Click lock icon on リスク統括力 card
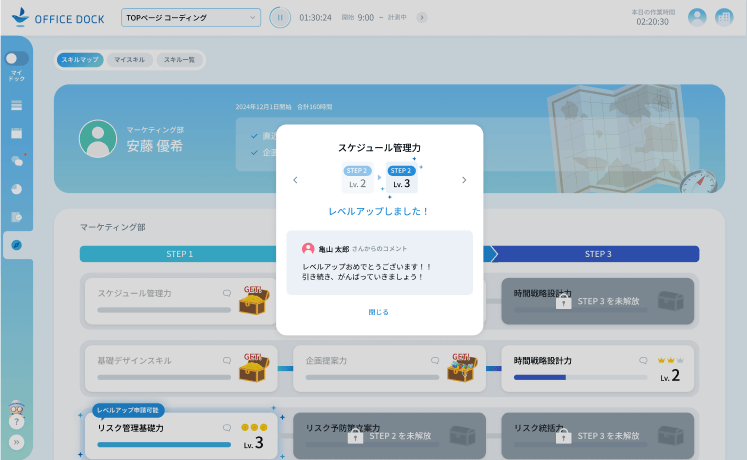Screen dimensions: 747x460 [564, 436]
